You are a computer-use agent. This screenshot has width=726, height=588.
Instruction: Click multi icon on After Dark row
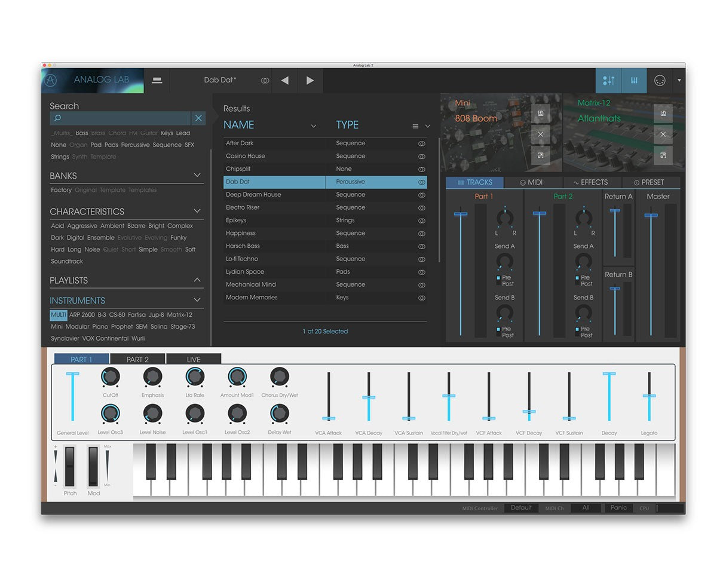point(421,143)
